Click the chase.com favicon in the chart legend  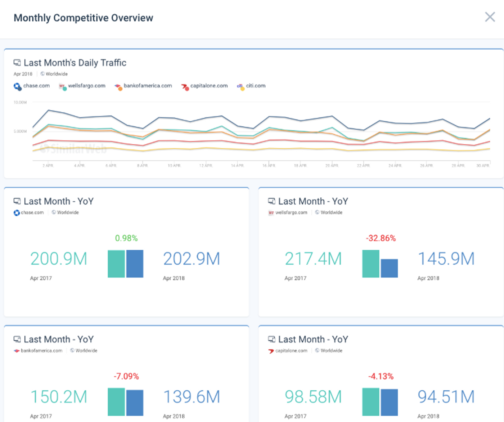tap(17, 86)
